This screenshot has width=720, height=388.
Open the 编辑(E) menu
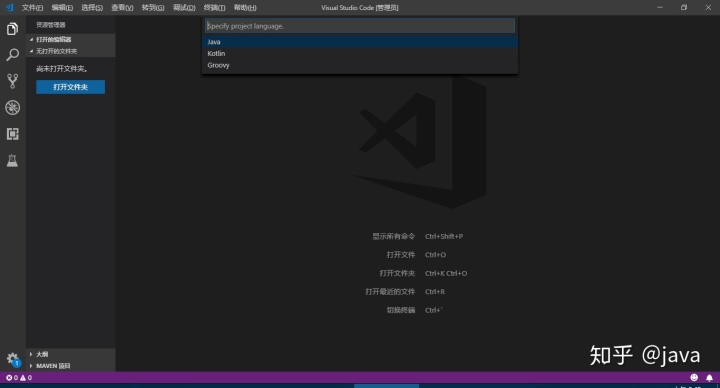(62, 8)
